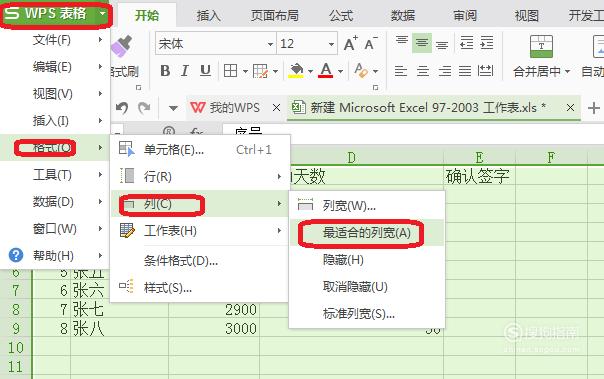This screenshot has height=379, width=604.
Task: Open the draw border dropdown arrow
Action: tap(275, 71)
